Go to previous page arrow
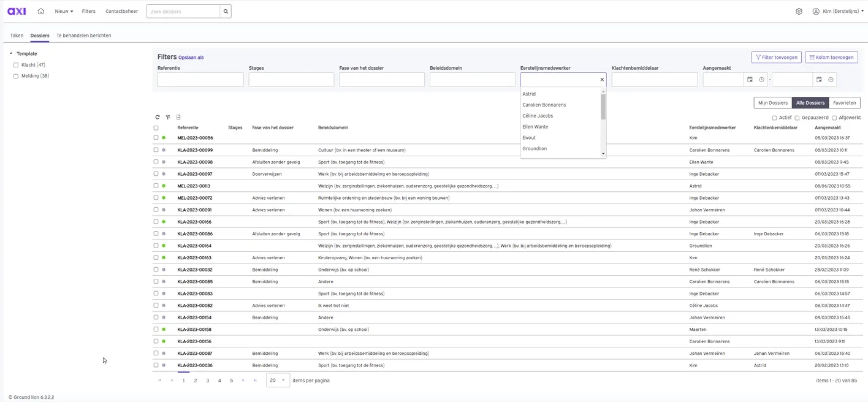The width and height of the screenshot is (868, 402). click(172, 381)
